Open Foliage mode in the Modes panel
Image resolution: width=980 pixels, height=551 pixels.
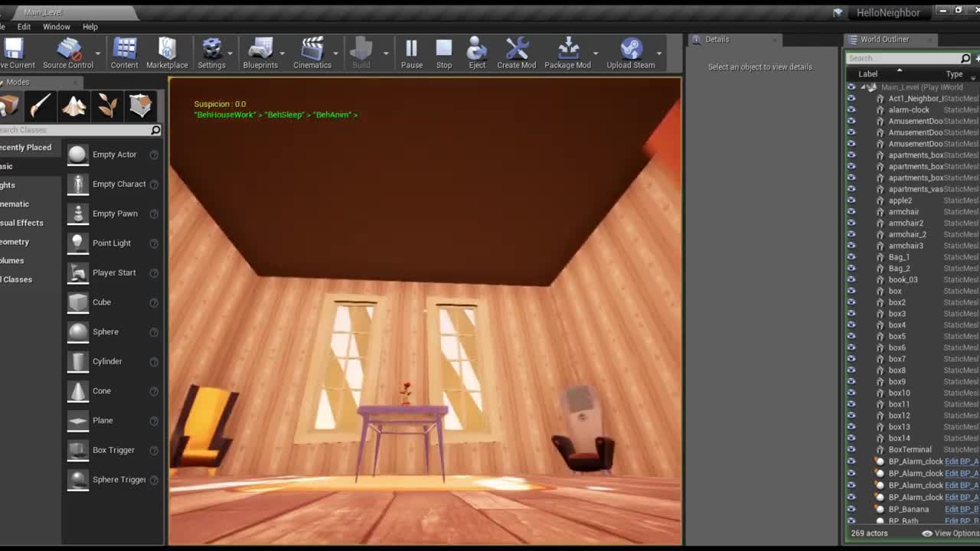point(106,106)
